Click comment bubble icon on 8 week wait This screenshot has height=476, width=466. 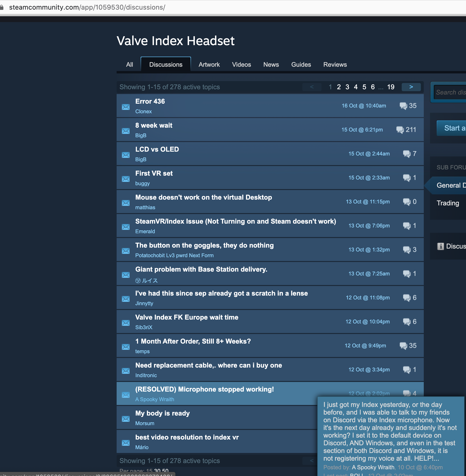[400, 130]
